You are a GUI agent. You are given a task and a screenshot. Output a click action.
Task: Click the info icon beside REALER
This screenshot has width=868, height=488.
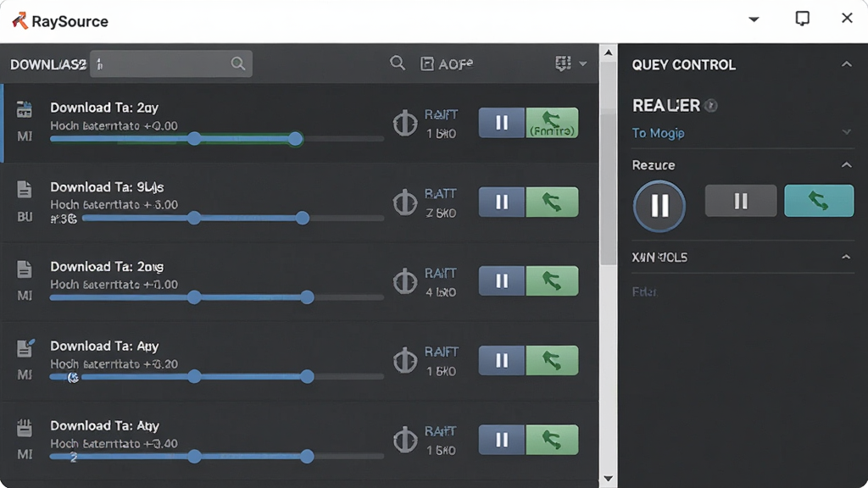(711, 106)
